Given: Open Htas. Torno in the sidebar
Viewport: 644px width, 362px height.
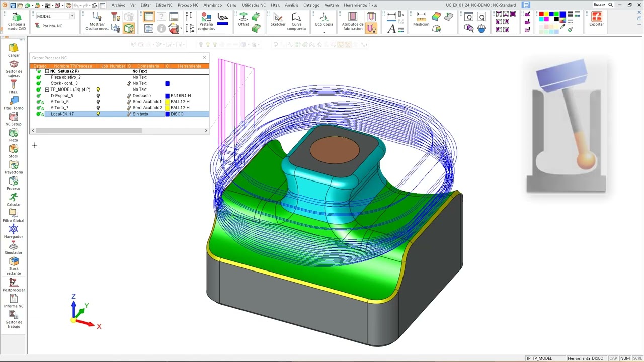Looking at the screenshot, I should (14, 103).
